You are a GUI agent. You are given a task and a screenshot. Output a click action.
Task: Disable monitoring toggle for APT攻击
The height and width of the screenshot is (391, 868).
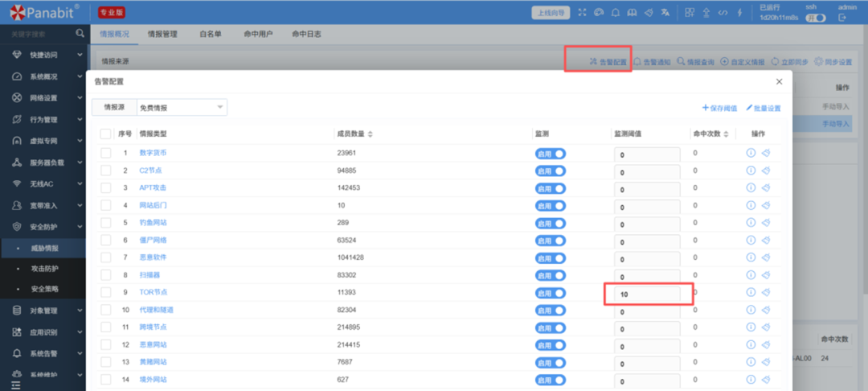551,188
